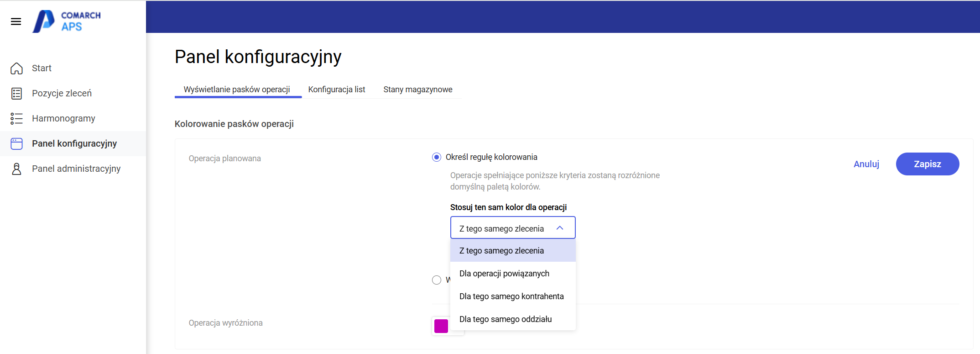Select the second unchecked radio button

(437, 280)
